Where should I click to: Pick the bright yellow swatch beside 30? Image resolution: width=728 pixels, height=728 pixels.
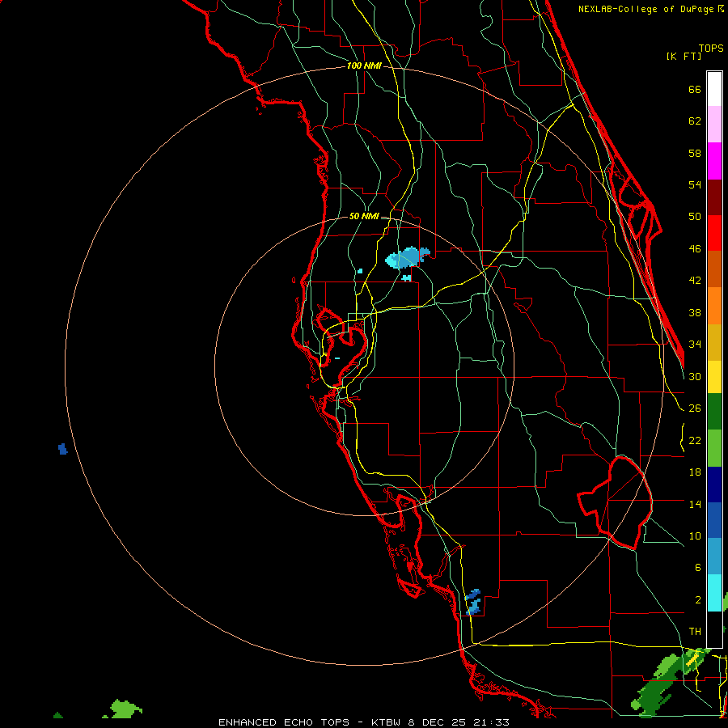point(714,377)
